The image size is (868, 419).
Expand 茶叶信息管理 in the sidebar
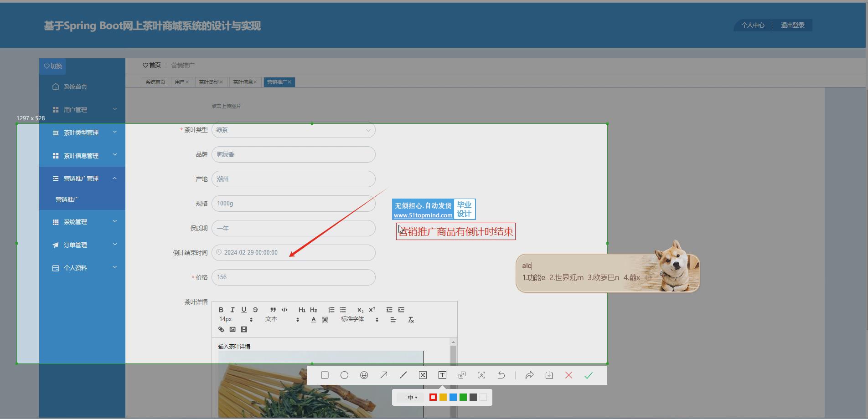click(82, 156)
